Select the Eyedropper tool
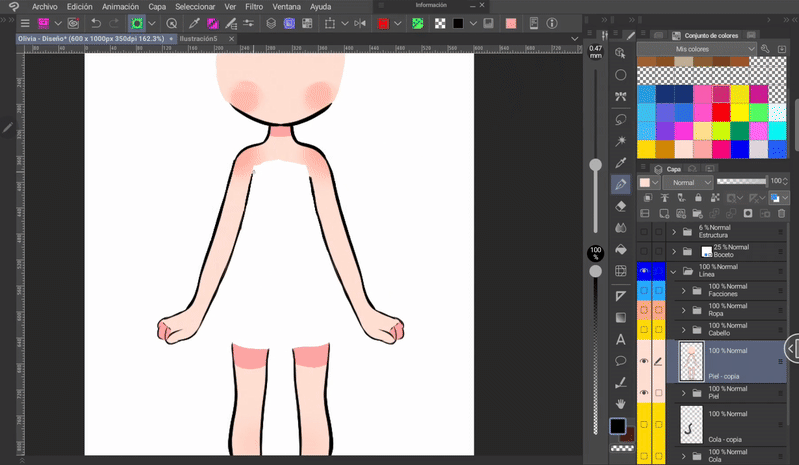The height and width of the screenshot is (465, 799). pyautogui.click(x=621, y=162)
